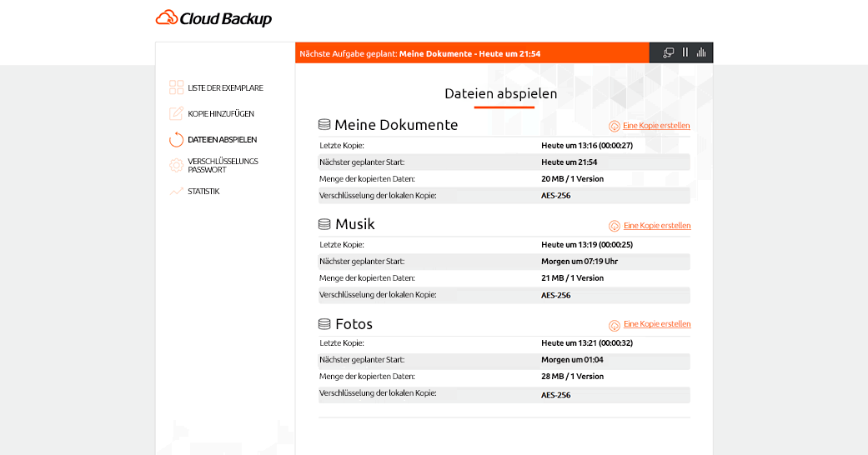Image resolution: width=868 pixels, height=455 pixels.
Task: Click the grid icon beside Liste der Exemplare
Action: (176, 87)
